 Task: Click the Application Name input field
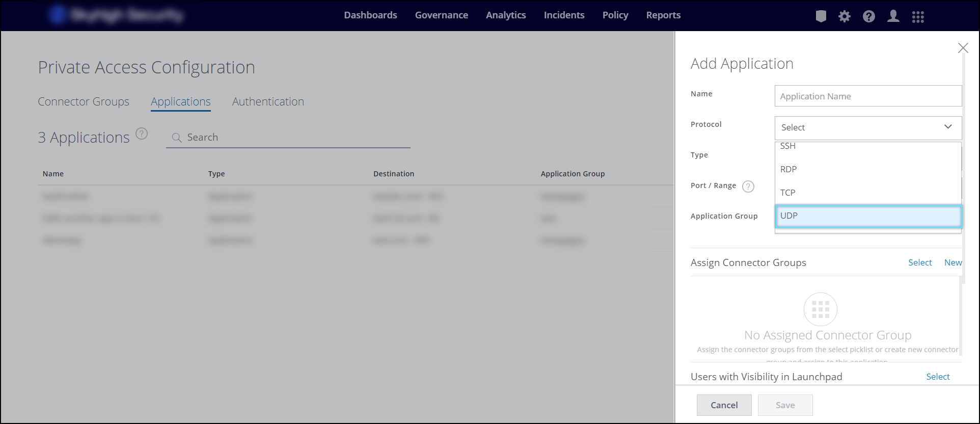click(x=868, y=96)
